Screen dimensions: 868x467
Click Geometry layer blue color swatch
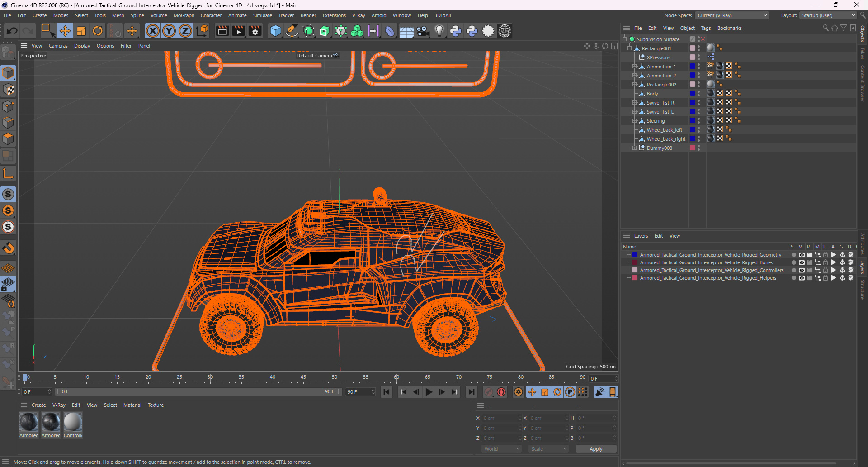tap(634, 255)
